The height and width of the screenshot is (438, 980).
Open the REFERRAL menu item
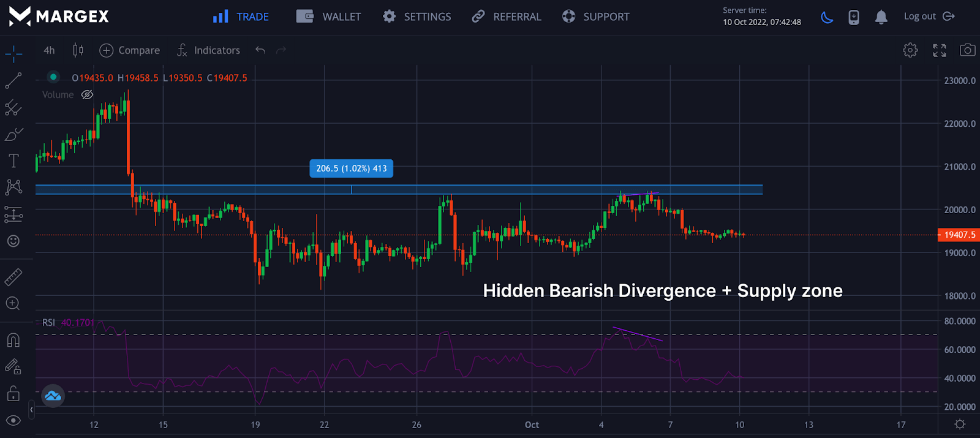(507, 17)
